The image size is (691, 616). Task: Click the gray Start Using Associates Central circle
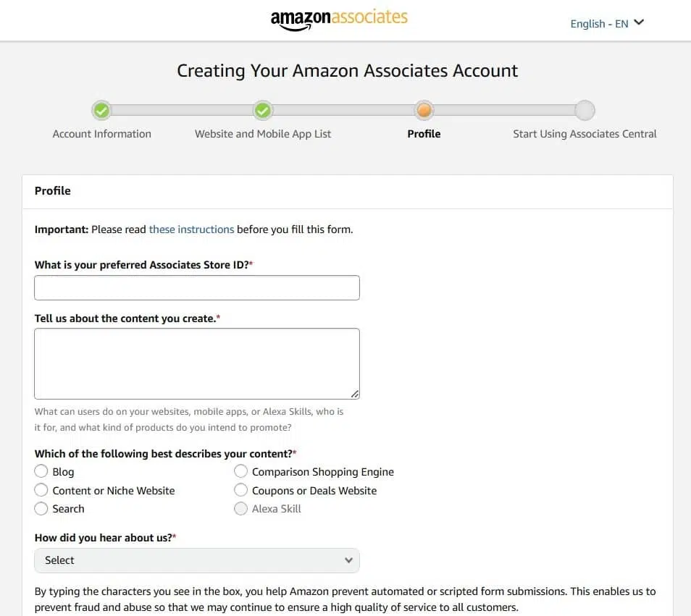coord(585,110)
